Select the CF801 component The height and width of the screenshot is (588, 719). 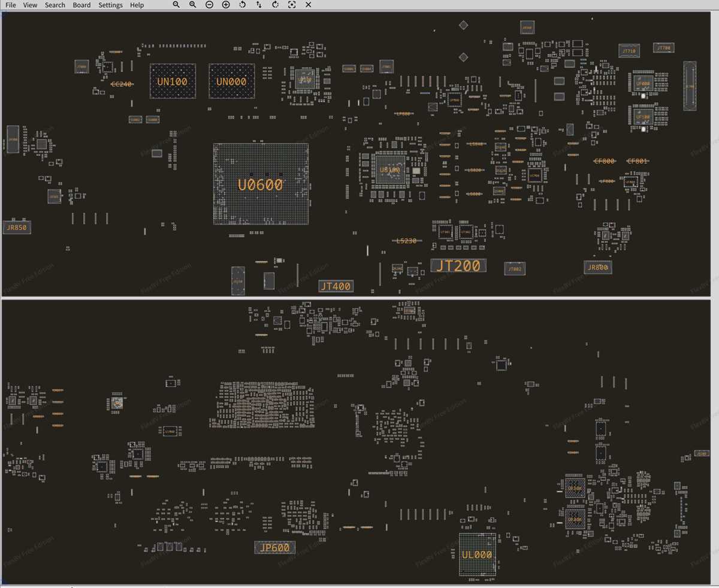pos(637,161)
